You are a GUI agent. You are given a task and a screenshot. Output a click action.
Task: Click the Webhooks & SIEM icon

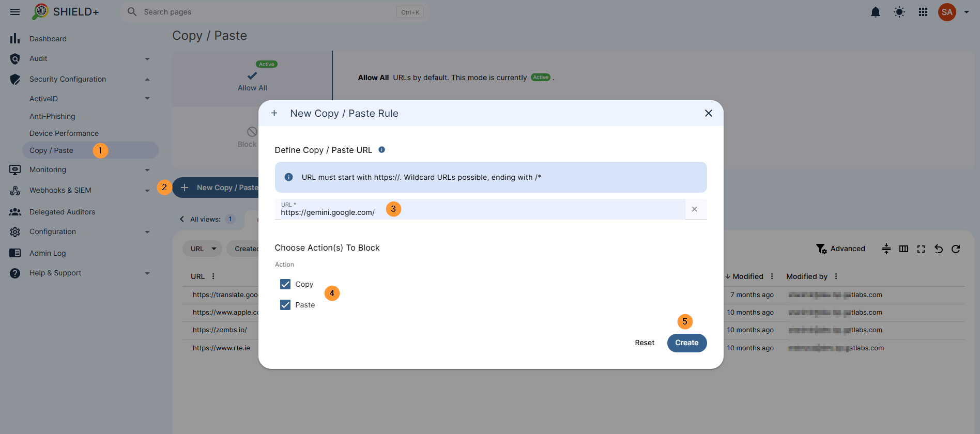[x=15, y=190]
